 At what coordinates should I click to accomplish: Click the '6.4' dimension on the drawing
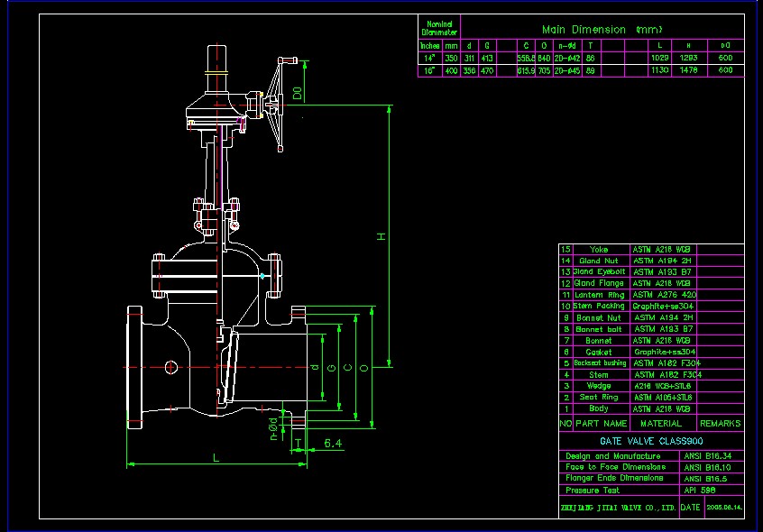pos(333,443)
